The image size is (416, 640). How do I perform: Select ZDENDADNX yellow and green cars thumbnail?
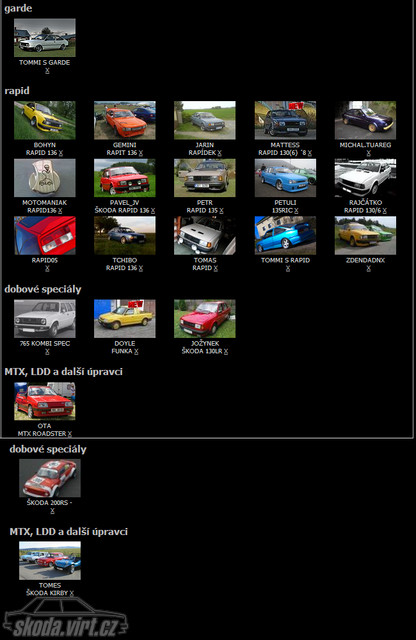365,236
